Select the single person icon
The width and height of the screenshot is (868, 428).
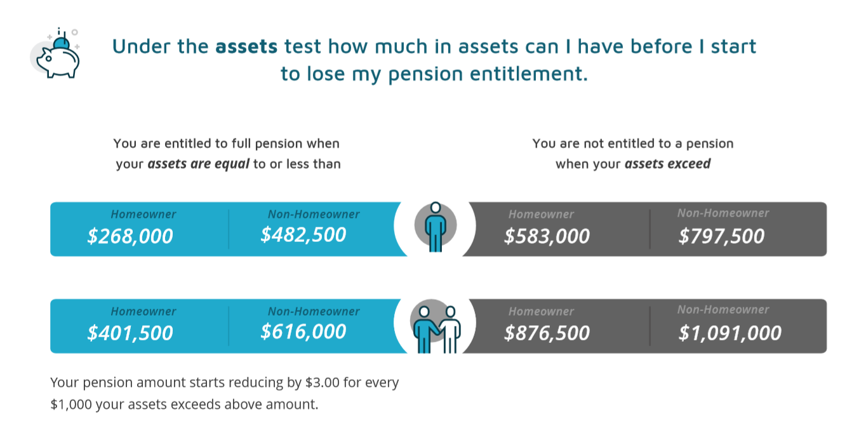[x=436, y=227]
